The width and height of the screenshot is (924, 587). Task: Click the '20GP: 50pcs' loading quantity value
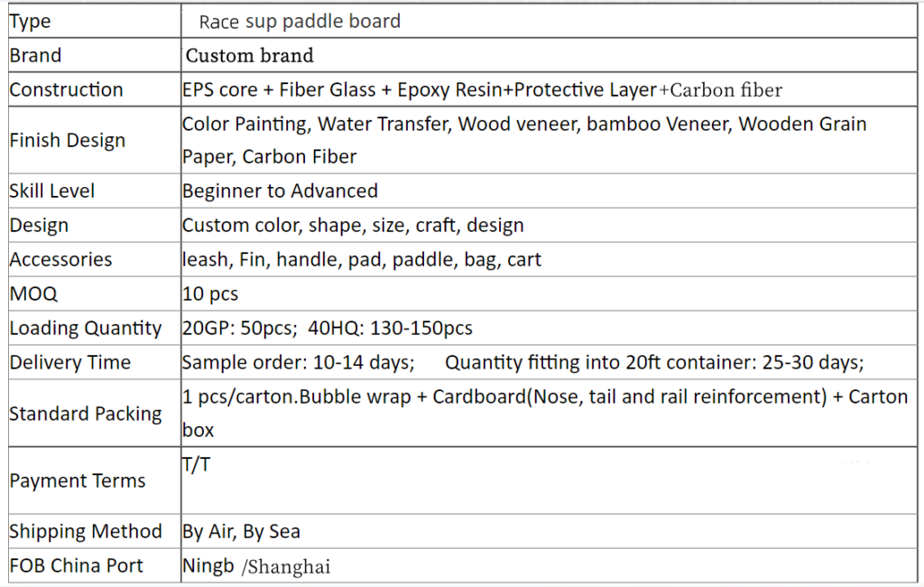239,329
